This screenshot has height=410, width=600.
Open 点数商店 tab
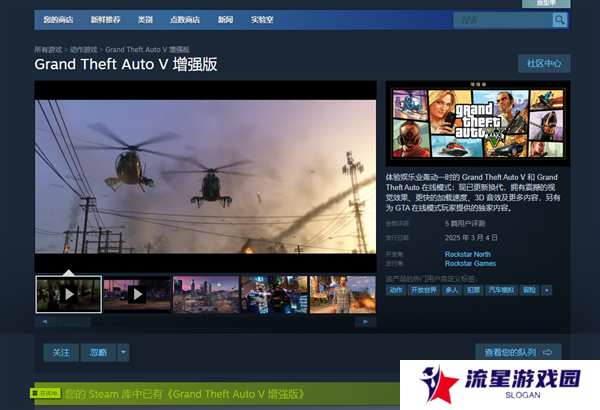[185, 20]
